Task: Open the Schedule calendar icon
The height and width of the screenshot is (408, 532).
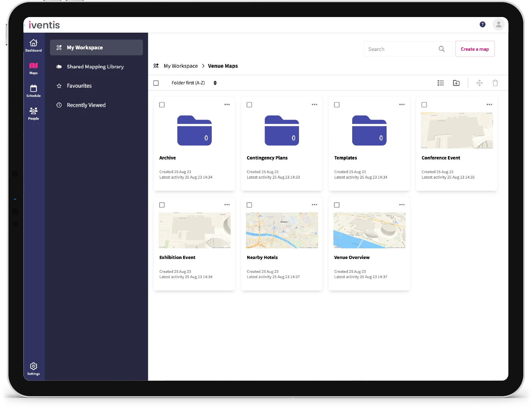Action: [x=33, y=90]
